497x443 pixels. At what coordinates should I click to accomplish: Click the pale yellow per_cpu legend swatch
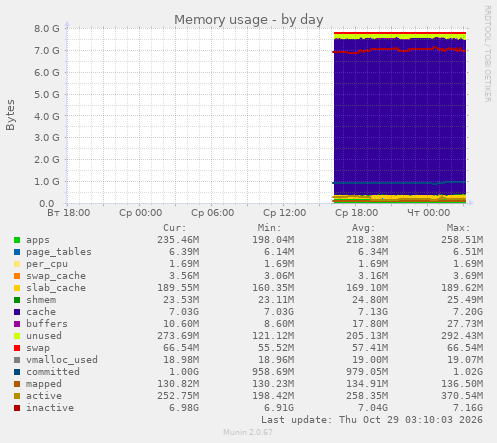pyautogui.click(x=17, y=264)
